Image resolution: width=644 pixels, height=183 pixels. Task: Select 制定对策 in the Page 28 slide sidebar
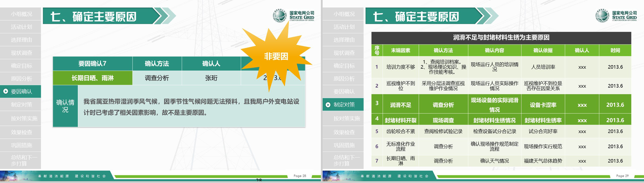coord(21,105)
